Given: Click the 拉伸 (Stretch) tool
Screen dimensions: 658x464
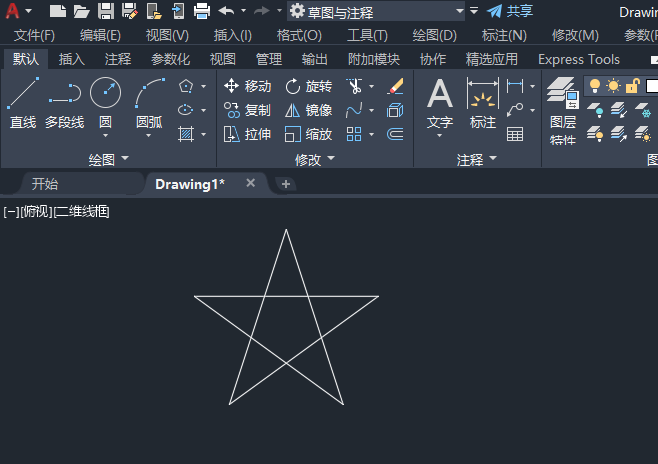Looking at the screenshot, I should pyautogui.click(x=247, y=134).
